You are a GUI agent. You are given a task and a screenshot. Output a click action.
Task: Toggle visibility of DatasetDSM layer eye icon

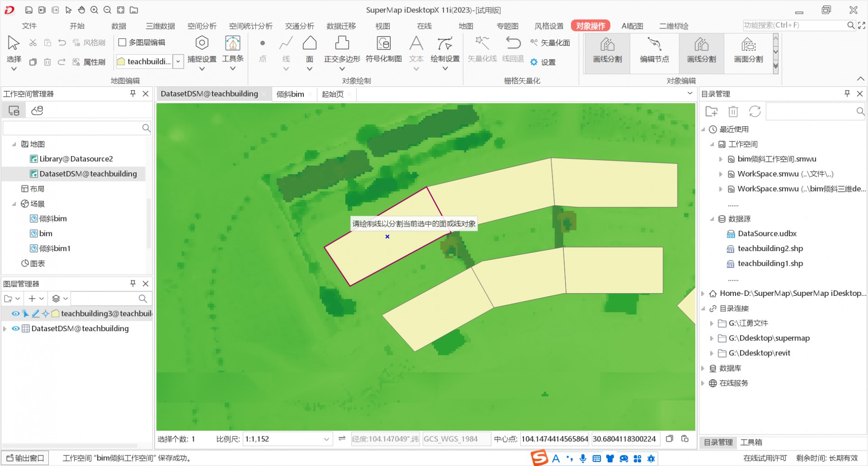16,328
